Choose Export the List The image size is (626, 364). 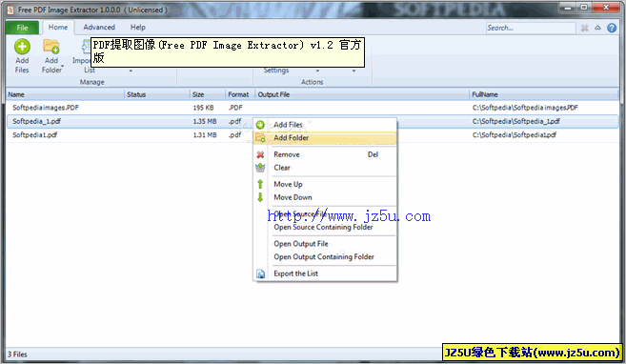[x=325, y=273]
